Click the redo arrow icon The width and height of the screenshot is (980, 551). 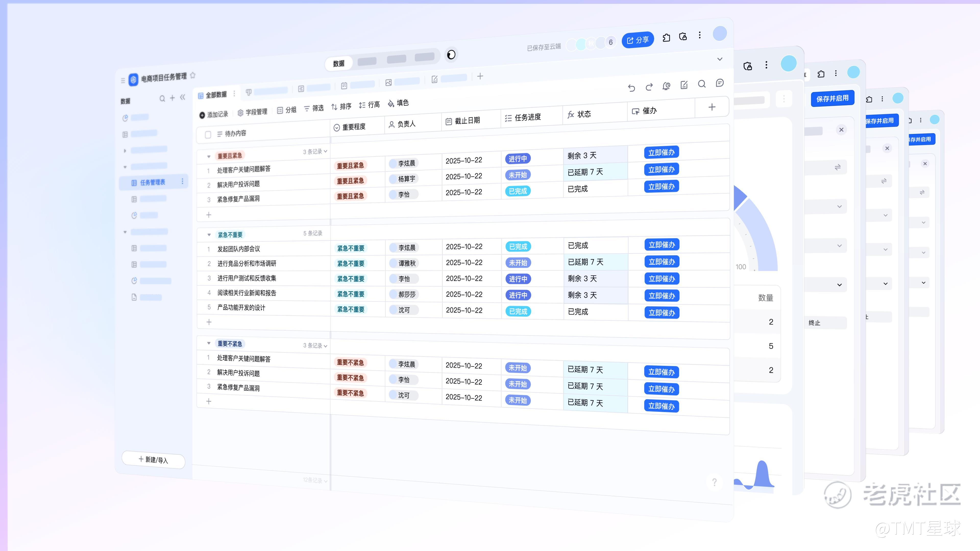tap(649, 87)
